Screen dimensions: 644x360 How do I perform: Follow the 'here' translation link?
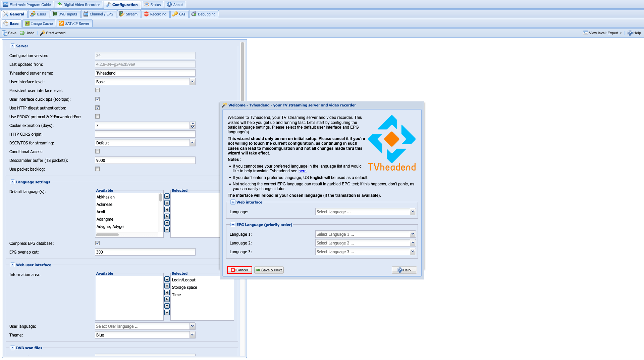pyautogui.click(x=302, y=171)
